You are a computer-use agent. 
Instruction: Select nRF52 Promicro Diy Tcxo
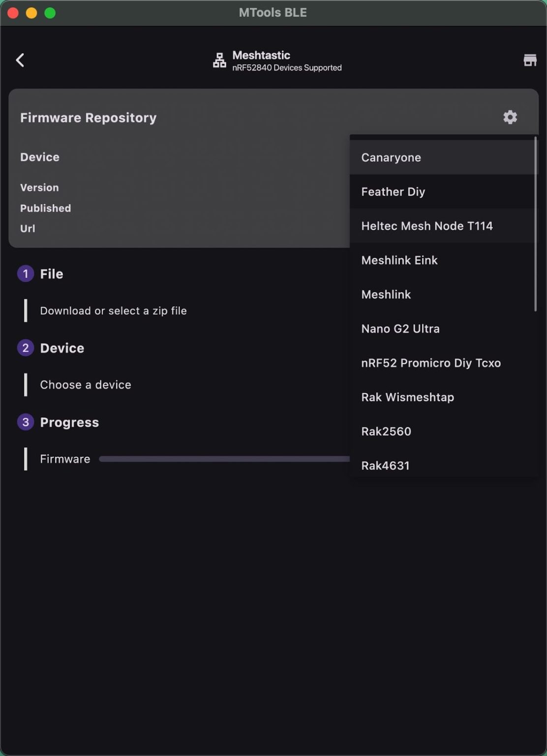430,363
